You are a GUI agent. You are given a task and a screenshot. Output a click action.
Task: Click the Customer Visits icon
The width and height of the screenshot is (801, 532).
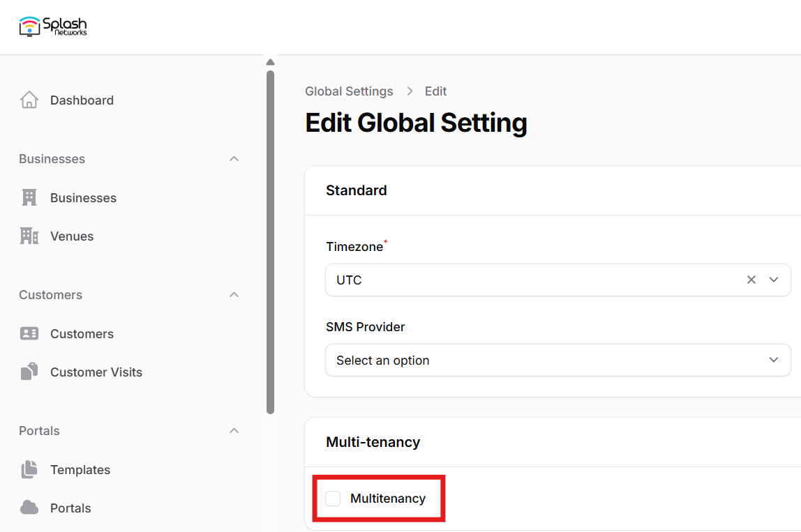pos(29,372)
